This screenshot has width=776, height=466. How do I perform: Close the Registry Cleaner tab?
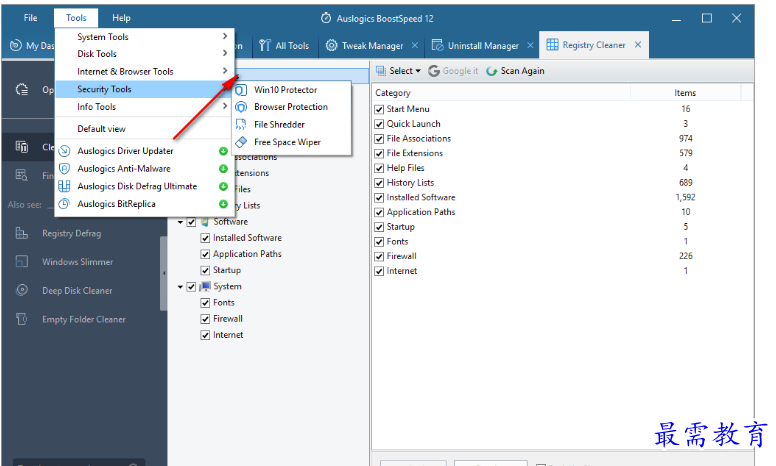click(638, 45)
